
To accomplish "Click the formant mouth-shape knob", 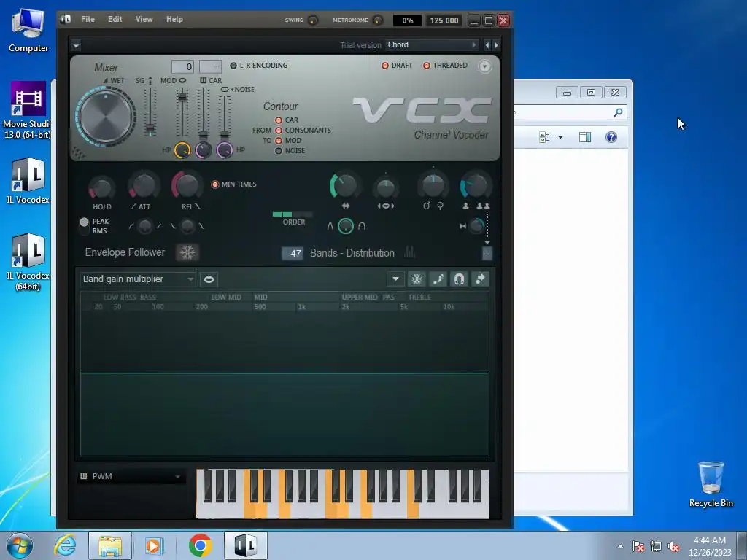I will tap(385, 189).
